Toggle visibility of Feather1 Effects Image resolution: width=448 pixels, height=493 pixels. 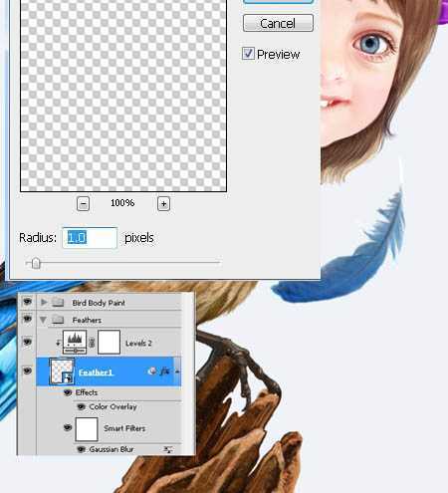68,392
